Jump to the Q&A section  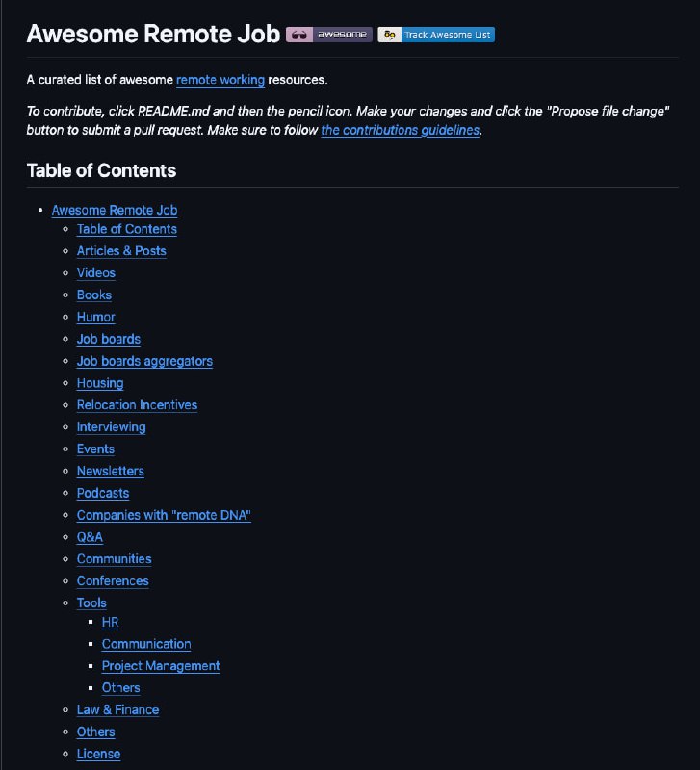(90, 537)
